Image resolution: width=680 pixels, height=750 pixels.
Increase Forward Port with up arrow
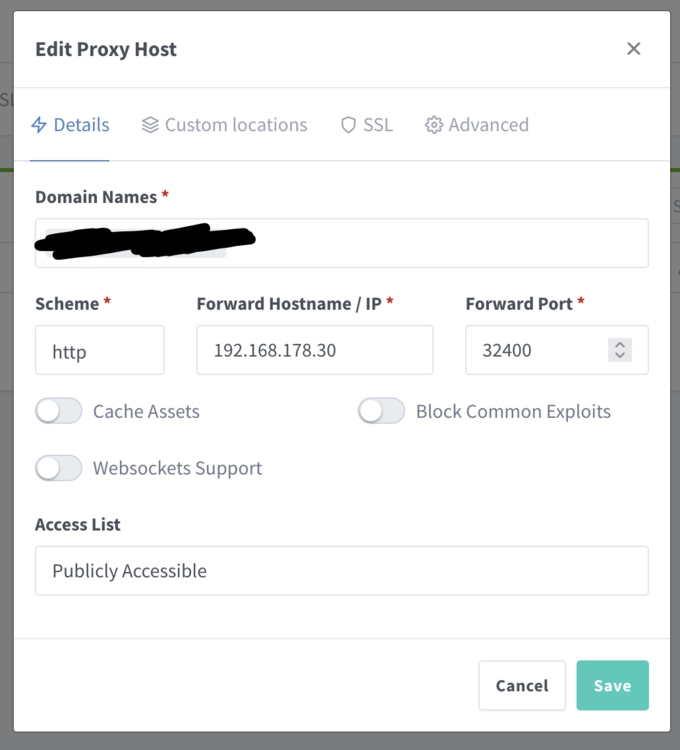(x=620, y=345)
